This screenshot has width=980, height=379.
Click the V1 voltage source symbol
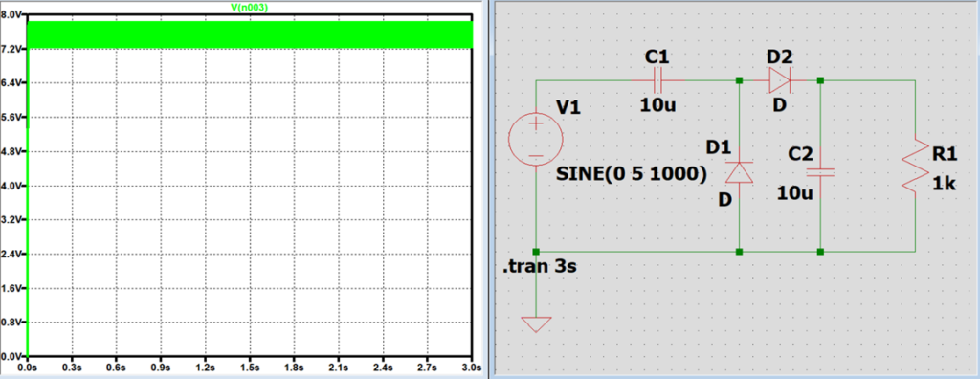point(536,139)
